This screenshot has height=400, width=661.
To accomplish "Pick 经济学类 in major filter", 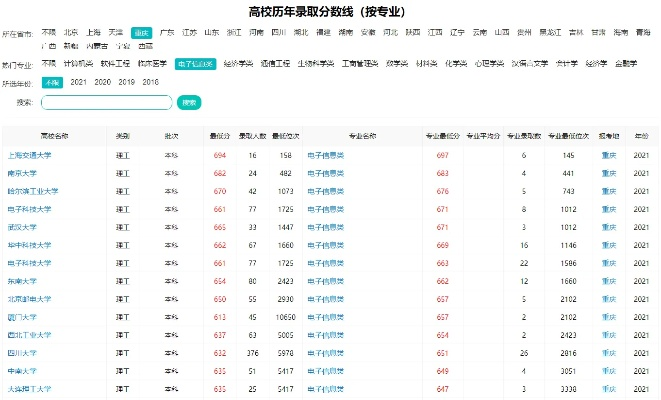I will click(238, 64).
